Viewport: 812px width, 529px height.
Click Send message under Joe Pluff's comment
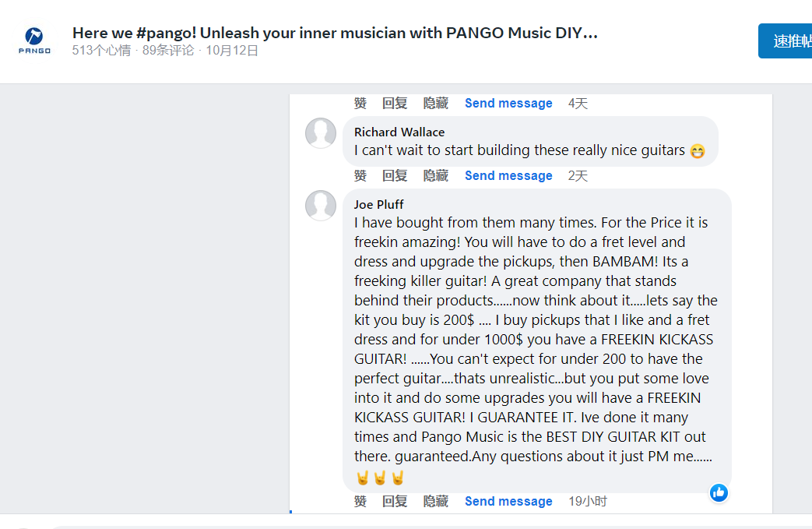click(508, 501)
